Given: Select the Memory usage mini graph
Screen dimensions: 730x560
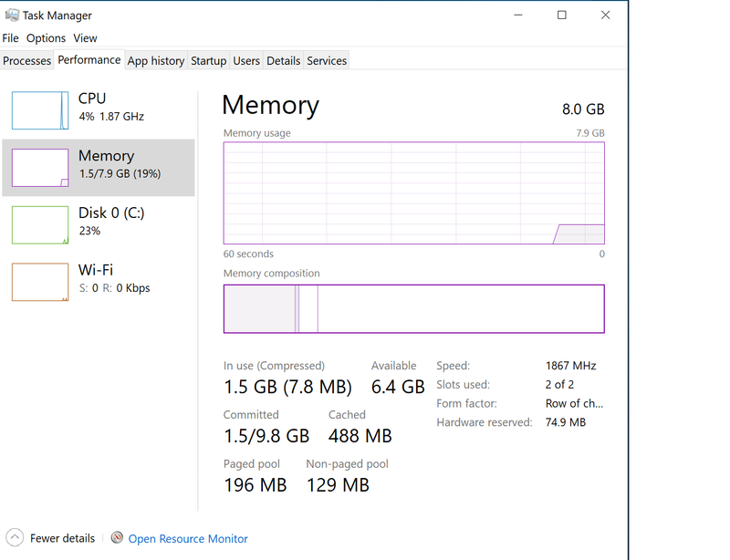Looking at the screenshot, I should coord(40,168).
